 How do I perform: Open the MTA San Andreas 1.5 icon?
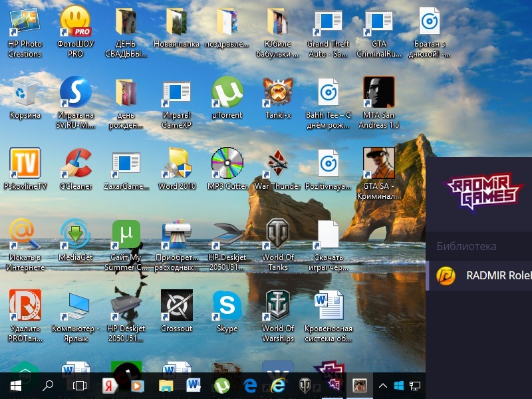379,92
